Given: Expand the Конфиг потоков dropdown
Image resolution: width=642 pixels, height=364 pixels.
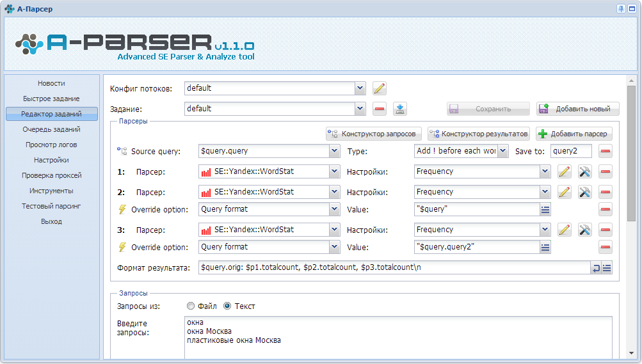Looking at the screenshot, I should pyautogui.click(x=360, y=88).
